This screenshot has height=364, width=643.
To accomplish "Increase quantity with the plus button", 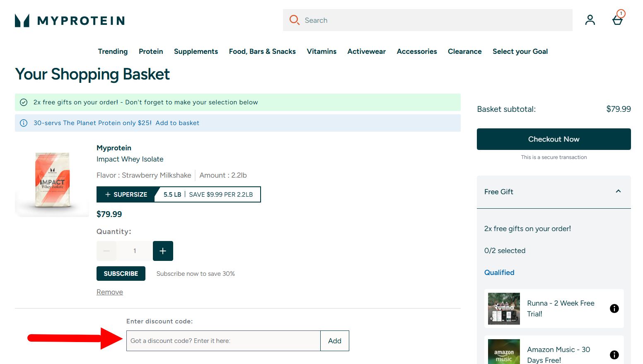I will (163, 251).
